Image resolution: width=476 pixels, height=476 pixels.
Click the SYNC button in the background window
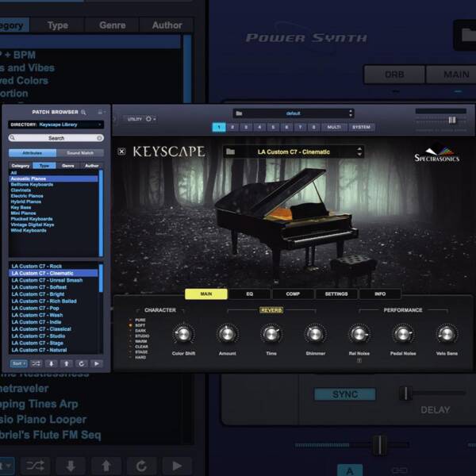(x=345, y=394)
